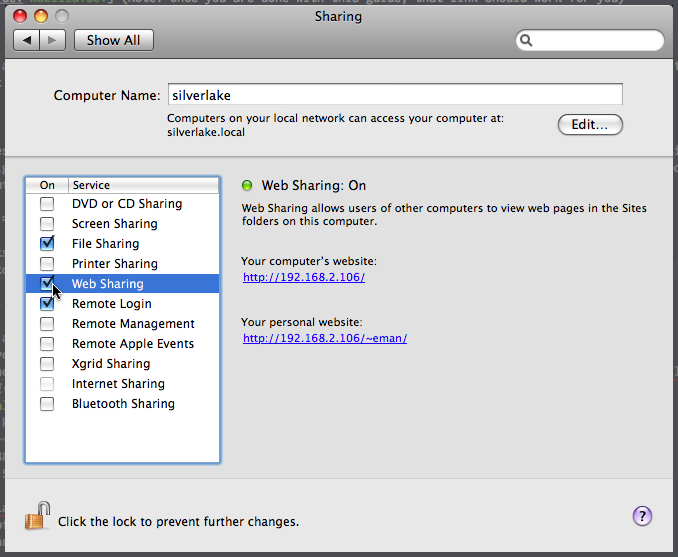The image size is (678, 557).
Task: Select the Web Sharing service row
Action: 122,283
